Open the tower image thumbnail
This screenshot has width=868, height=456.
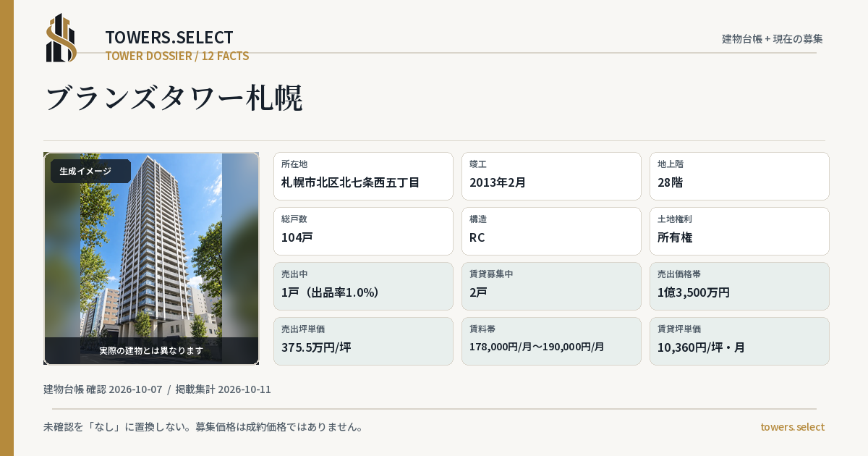pos(151,258)
